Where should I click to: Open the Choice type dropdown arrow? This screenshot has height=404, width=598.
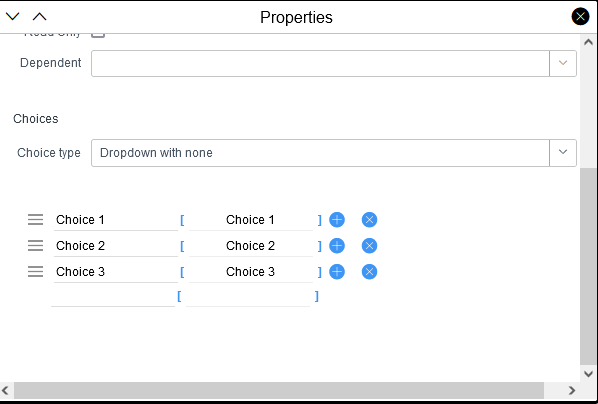563,153
